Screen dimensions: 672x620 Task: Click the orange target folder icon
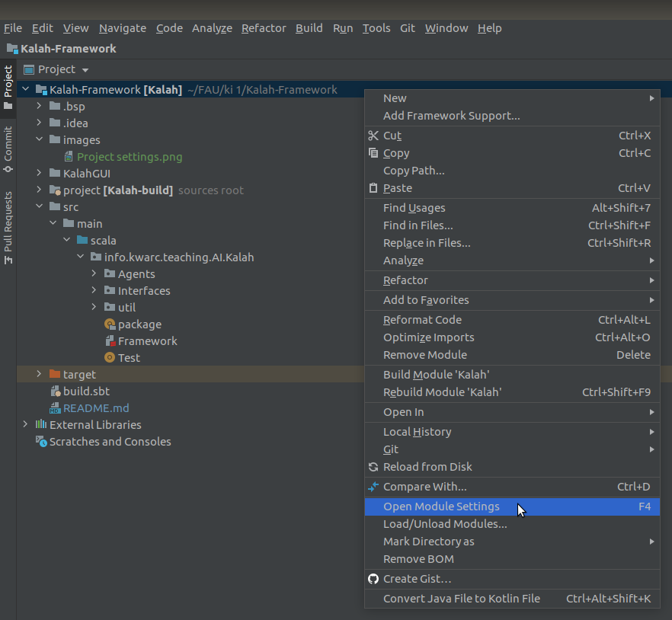[x=55, y=374]
